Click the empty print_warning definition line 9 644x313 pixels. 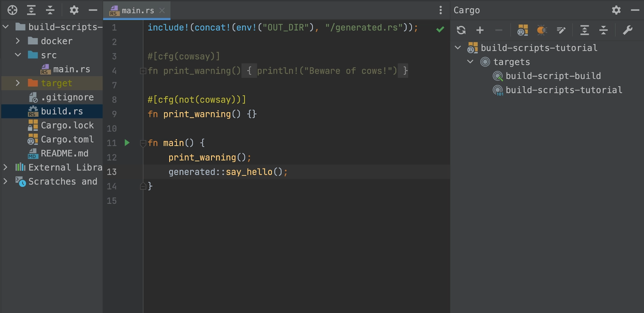point(202,114)
